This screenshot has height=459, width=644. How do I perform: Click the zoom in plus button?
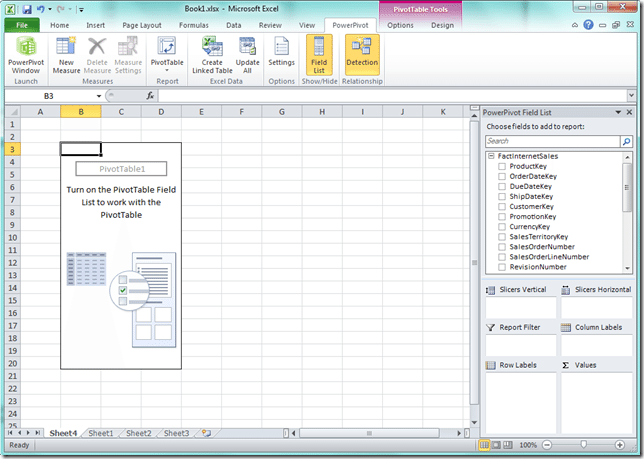(620, 445)
